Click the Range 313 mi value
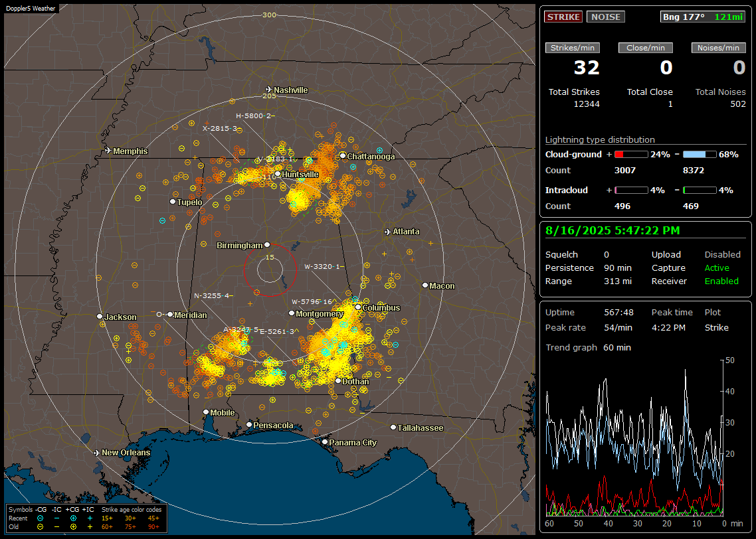 618,281
